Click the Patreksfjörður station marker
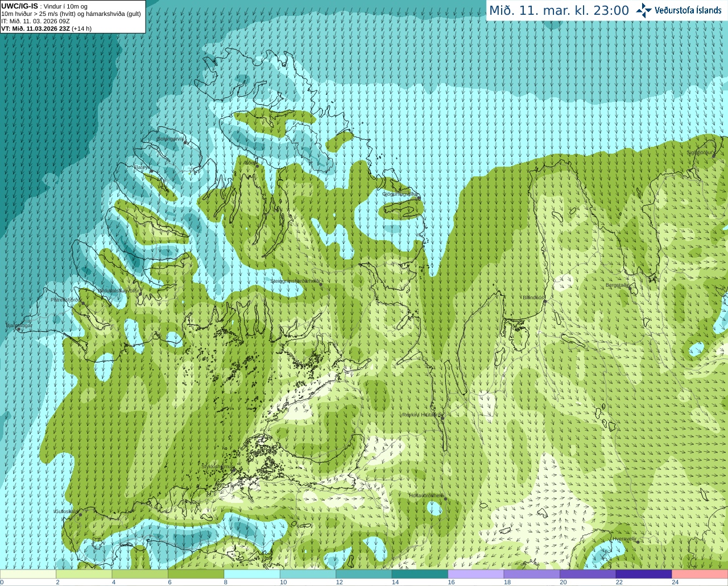The width and height of the screenshot is (728, 586). pyautogui.click(x=83, y=303)
